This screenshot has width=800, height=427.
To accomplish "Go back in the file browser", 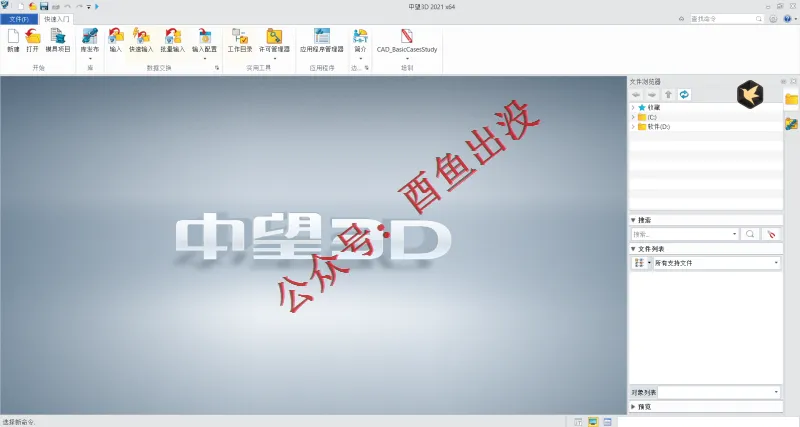I will [x=636, y=95].
